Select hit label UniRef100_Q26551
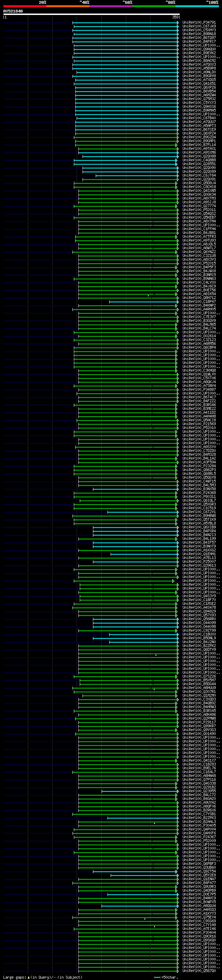The image size is (222, 980). point(199,164)
